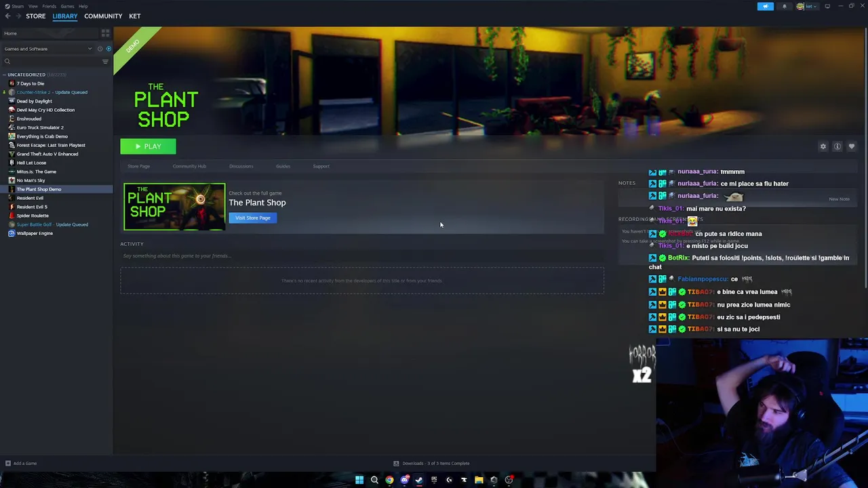Open the Friends menu
Image resolution: width=868 pixels, height=488 pixels.
(x=49, y=6)
